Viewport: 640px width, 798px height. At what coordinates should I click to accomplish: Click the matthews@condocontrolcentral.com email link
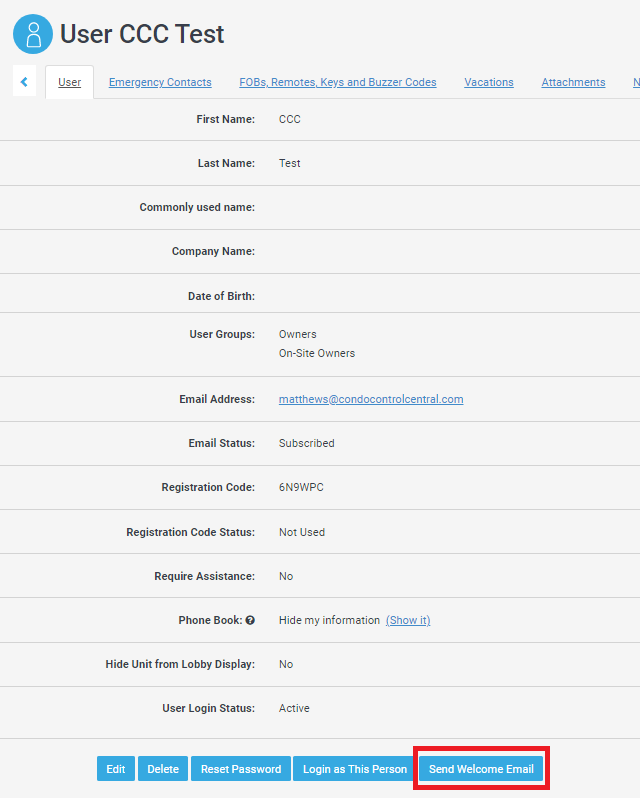[x=371, y=399]
